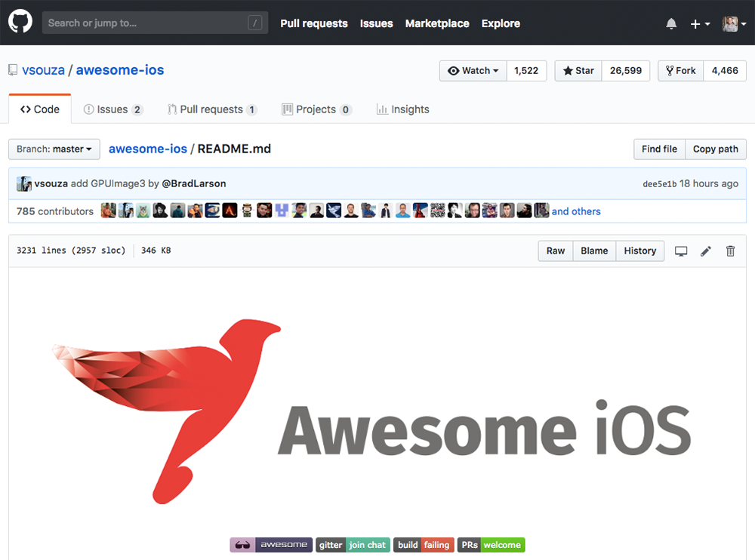Open the GitHub Octocat home logo
This screenshot has width=755, height=560.
[x=20, y=22]
